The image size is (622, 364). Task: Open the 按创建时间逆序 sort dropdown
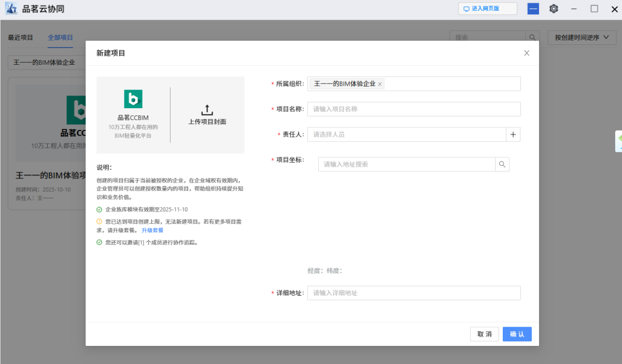pyautogui.click(x=582, y=37)
